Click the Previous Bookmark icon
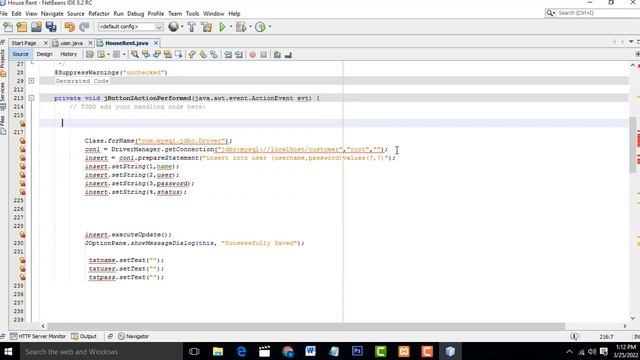Image resolution: width=640 pixels, height=360 pixels. (192, 54)
